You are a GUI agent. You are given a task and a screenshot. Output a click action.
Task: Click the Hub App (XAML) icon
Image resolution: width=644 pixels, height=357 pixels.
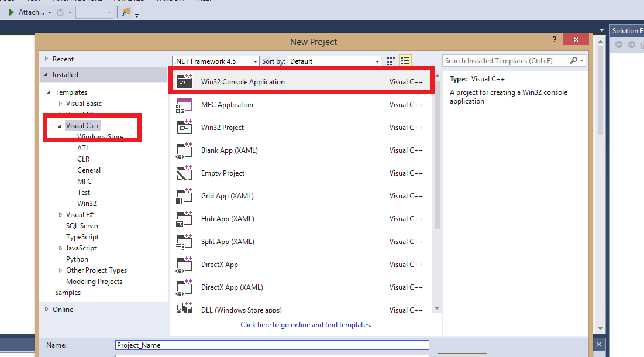pos(184,219)
